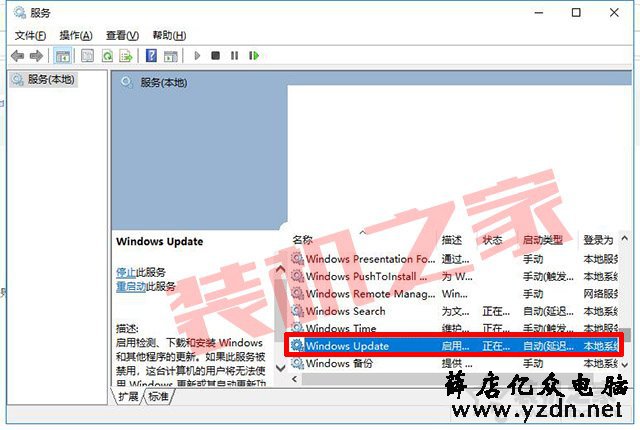Click gear icon of Windows PushToInstall row

(x=297, y=276)
